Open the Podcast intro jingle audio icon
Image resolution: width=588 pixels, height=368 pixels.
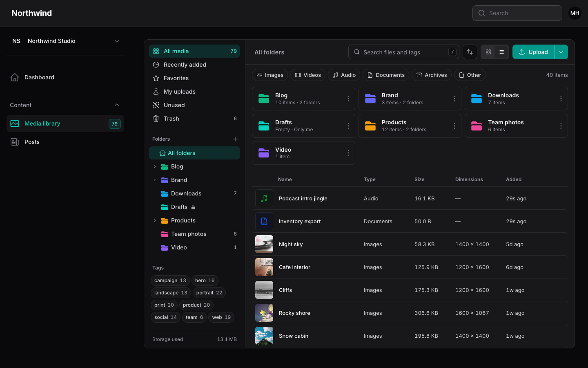[264, 198]
